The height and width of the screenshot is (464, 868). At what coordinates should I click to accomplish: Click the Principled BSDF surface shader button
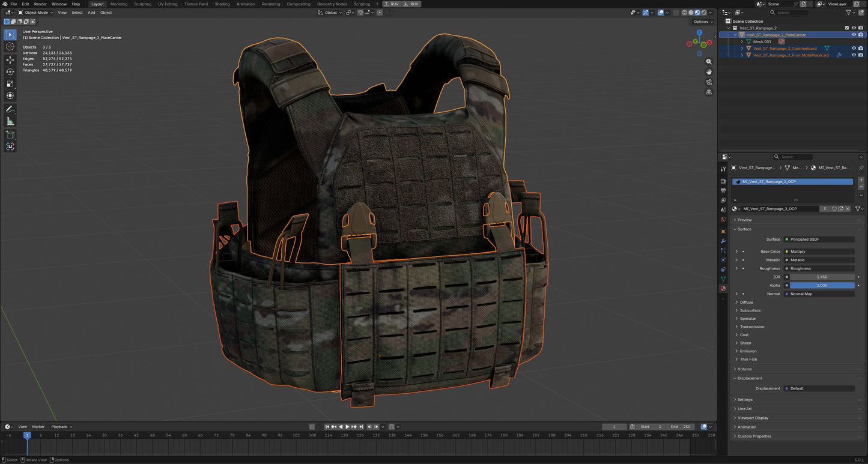(x=819, y=240)
